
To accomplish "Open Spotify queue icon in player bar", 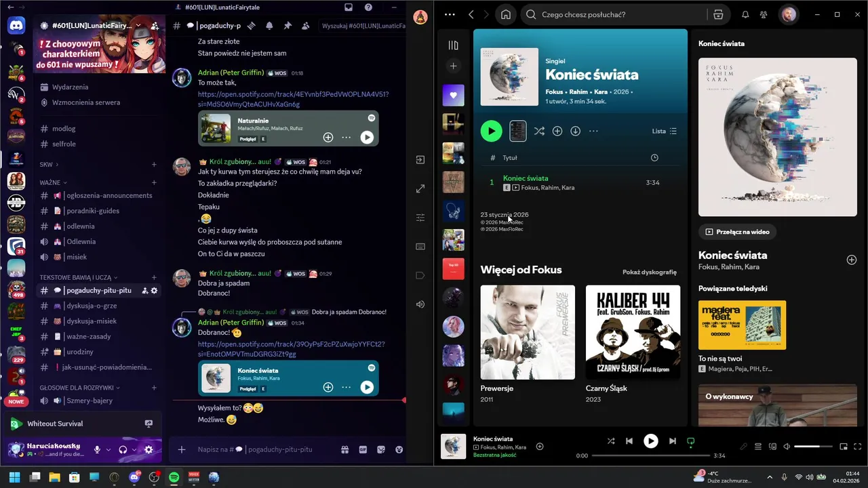I will (x=758, y=447).
